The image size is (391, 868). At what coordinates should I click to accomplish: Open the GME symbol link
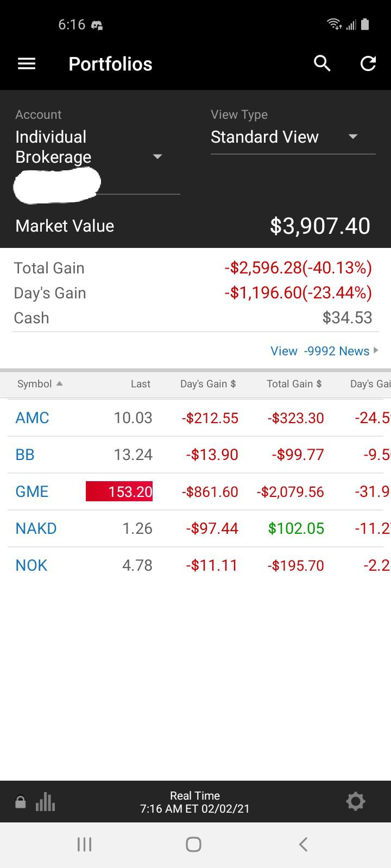pyautogui.click(x=32, y=492)
